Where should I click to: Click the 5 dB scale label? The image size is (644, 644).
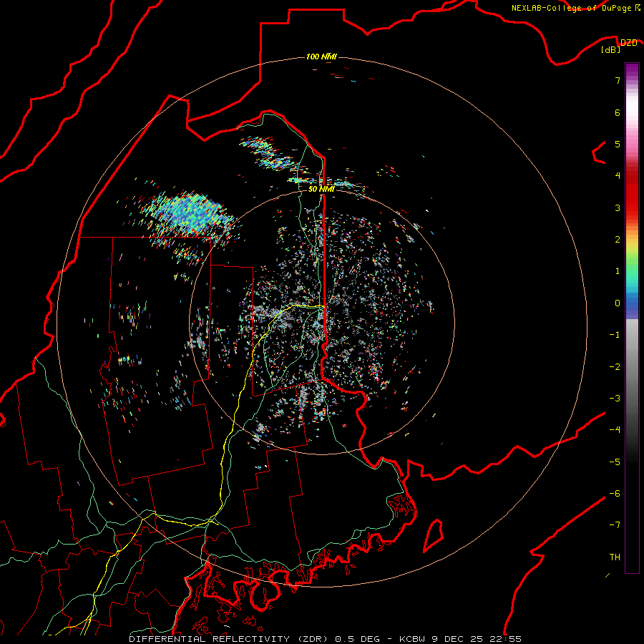coord(618,144)
